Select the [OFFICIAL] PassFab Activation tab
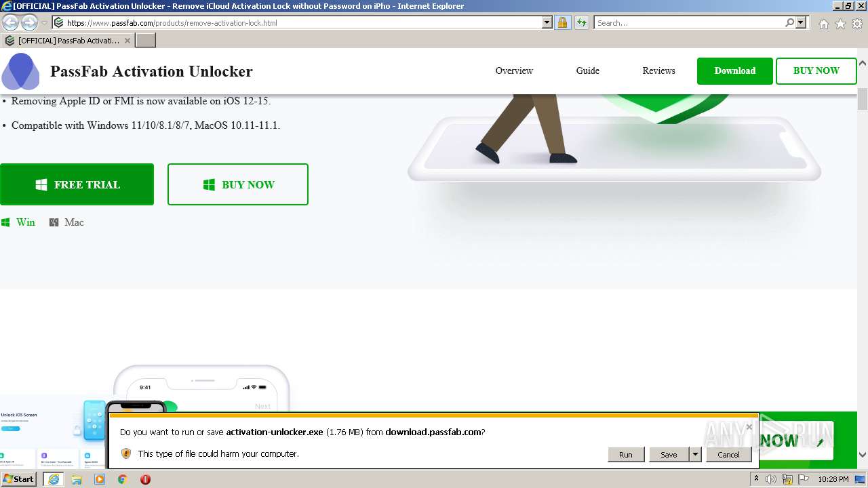Screen dimensions: 868x488 68,41
